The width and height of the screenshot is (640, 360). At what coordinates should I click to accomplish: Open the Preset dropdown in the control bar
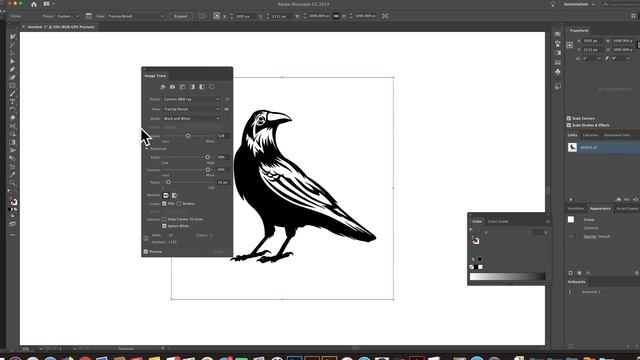pos(67,16)
